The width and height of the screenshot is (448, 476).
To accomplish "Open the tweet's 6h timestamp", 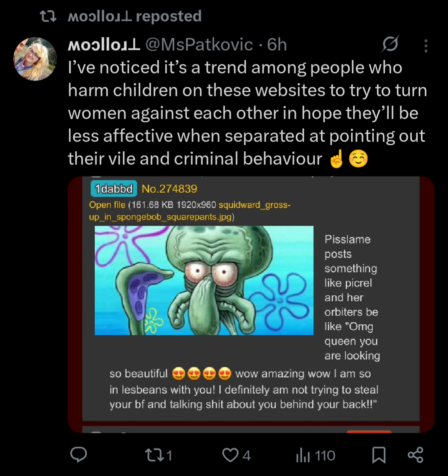I will tap(277, 45).
